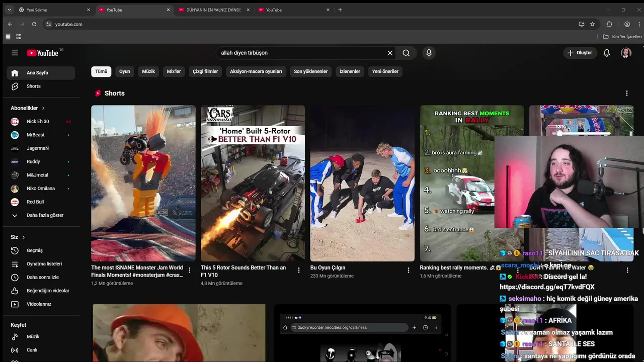Open Niko Omilana channel subscription
This screenshot has width=644, height=362.
pos(41,189)
